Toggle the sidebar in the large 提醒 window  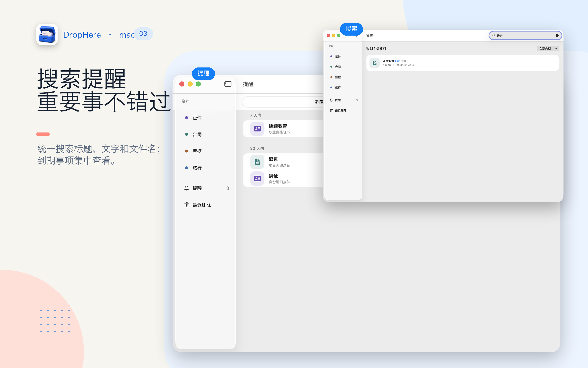tap(228, 84)
